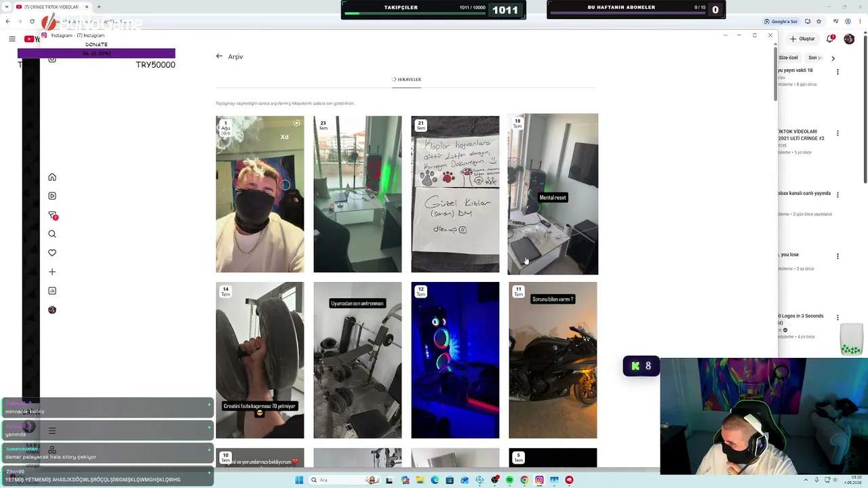Open the 'TIKTOK VIDEOLARI 2021' video link
This screenshot has height=488, width=868.
coord(801,134)
